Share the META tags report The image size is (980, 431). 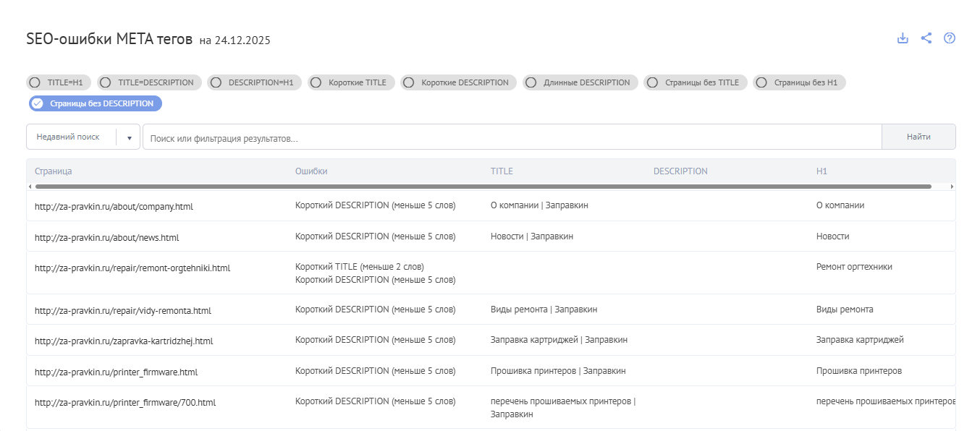[926, 38]
